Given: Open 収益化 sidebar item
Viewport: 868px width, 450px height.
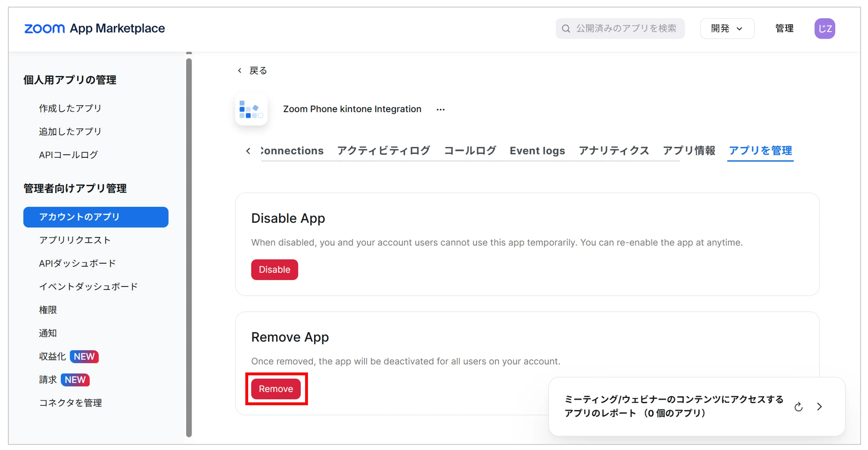Looking at the screenshot, I should click(68, 356).
